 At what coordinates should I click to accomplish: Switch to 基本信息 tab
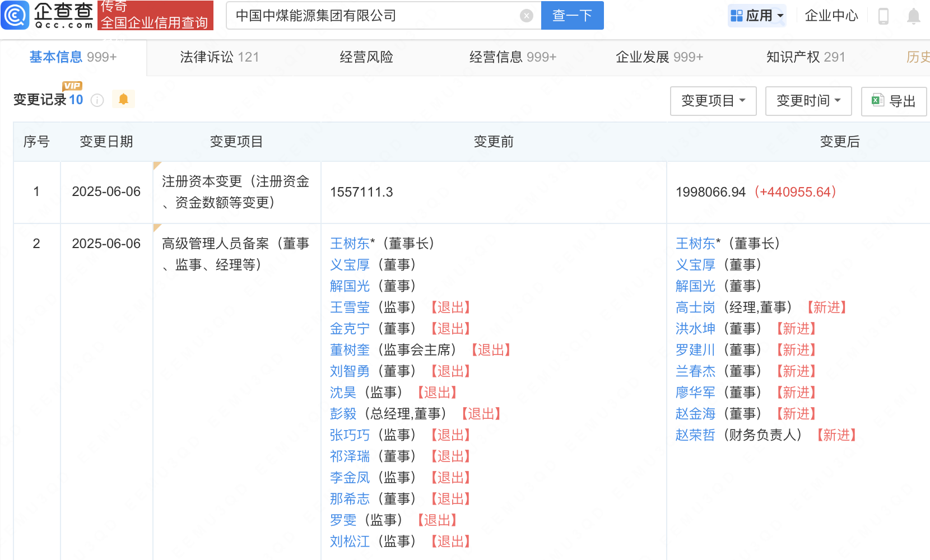pos(73,57)
